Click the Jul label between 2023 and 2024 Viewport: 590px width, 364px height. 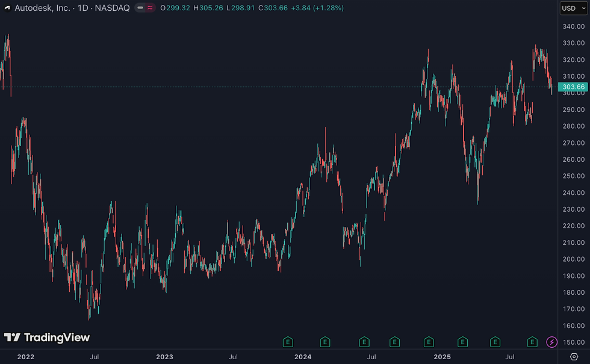click(234, 357)
